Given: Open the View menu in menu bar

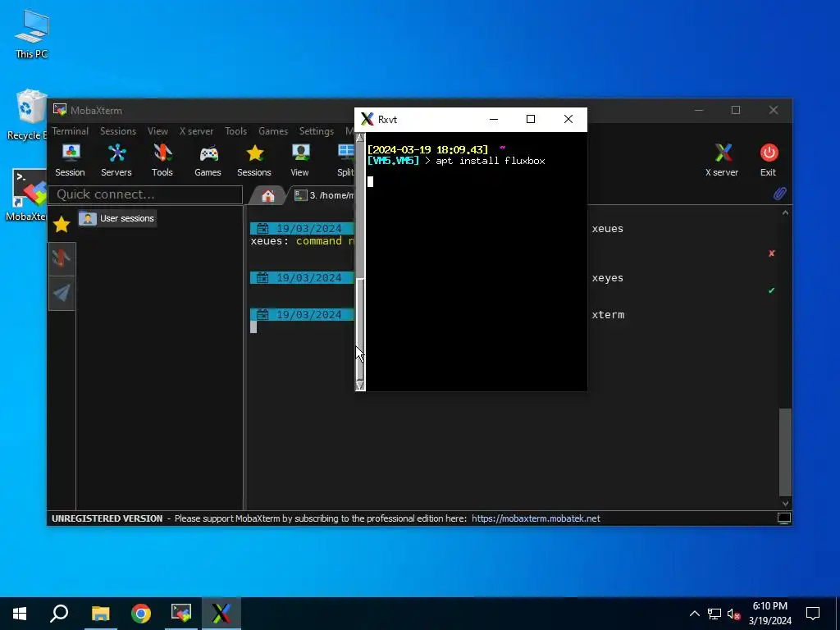Looking at the screenshot, I should (158, 131).
